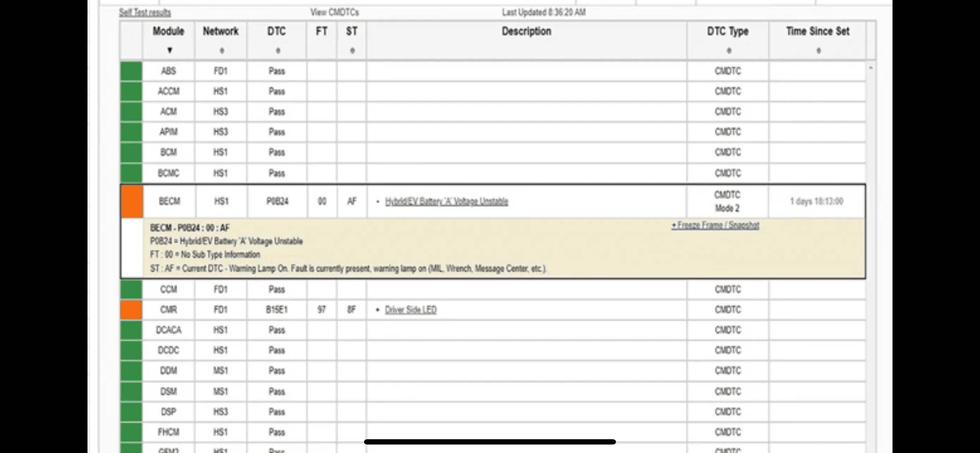Select B15E1 DTC code cell
Image resolution: width=980 pixels, height=453 pixels.
277,310
